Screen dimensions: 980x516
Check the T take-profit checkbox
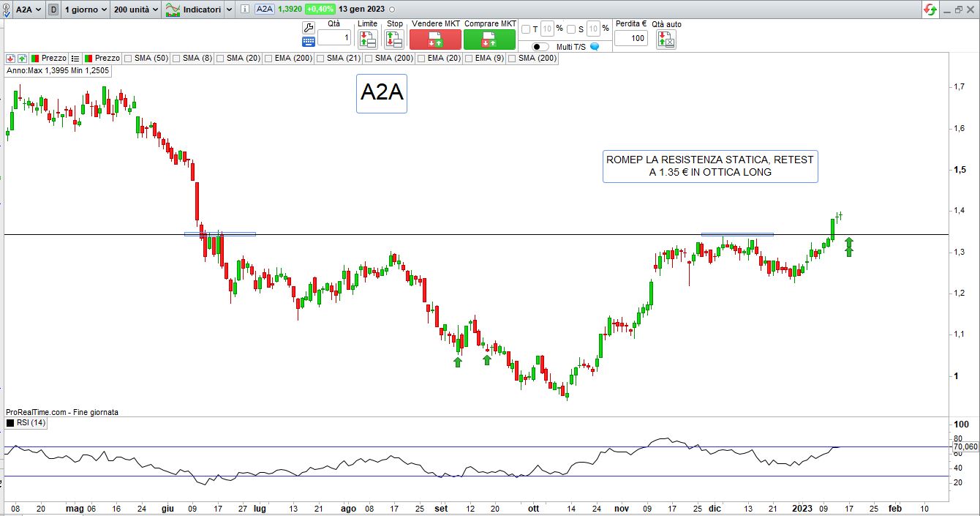(525, 29)
